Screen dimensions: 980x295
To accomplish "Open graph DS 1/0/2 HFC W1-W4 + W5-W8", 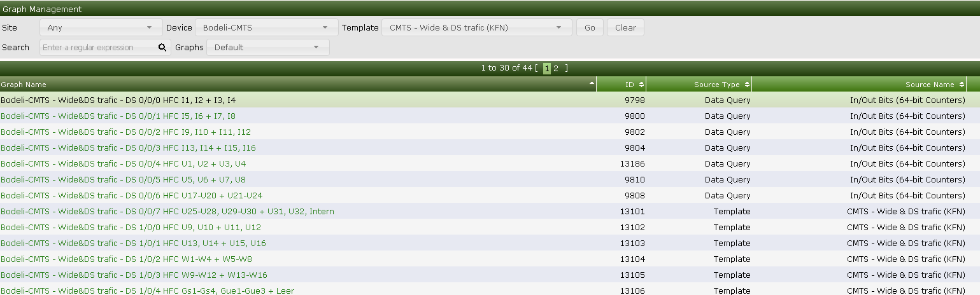I will (126, 259).
